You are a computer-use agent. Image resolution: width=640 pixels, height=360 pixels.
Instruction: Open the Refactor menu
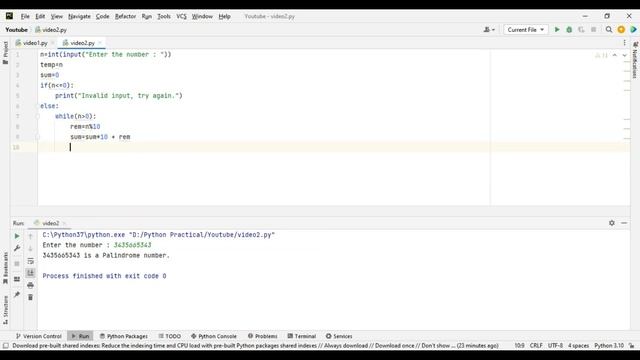125,16
